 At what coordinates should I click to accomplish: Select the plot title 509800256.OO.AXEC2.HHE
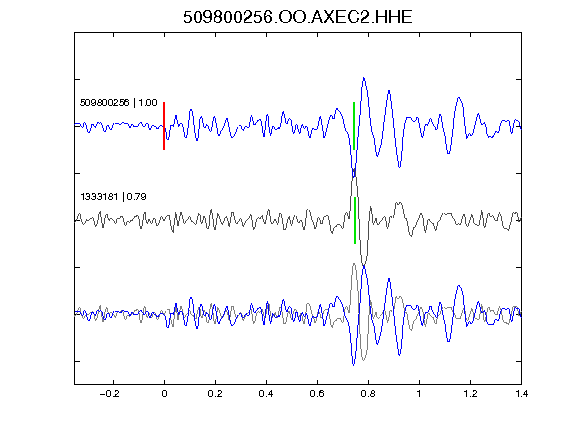298,17
